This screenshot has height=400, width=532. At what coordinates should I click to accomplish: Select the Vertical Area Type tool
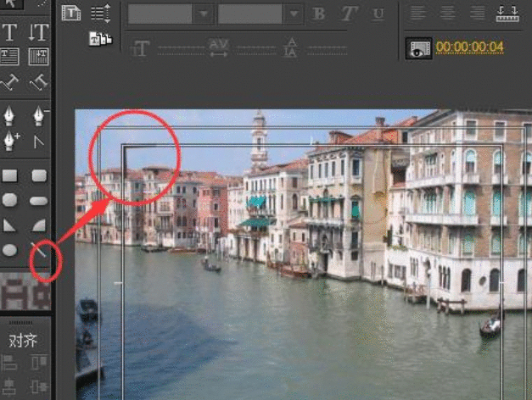[x=38, y=57]
